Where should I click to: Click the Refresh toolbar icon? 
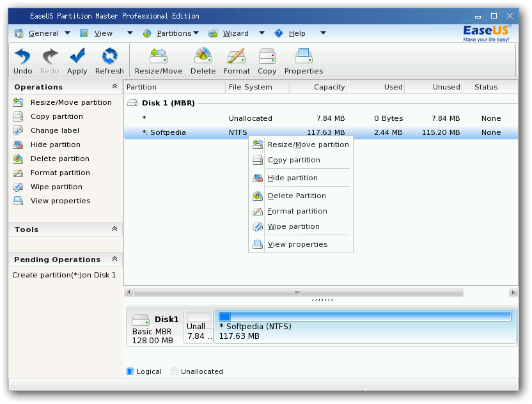click(x=109, y=56)
